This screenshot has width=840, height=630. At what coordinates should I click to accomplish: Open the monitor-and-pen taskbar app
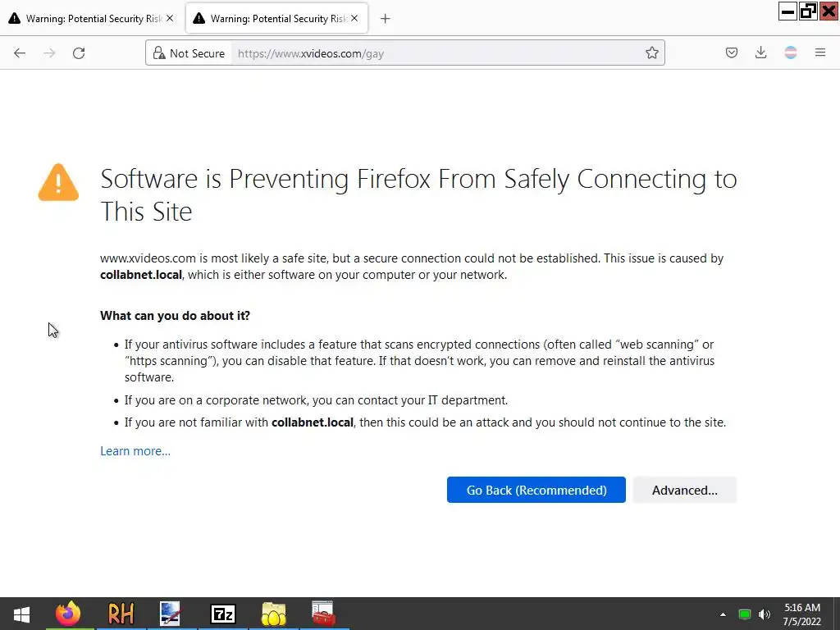(x=171, y=614)
